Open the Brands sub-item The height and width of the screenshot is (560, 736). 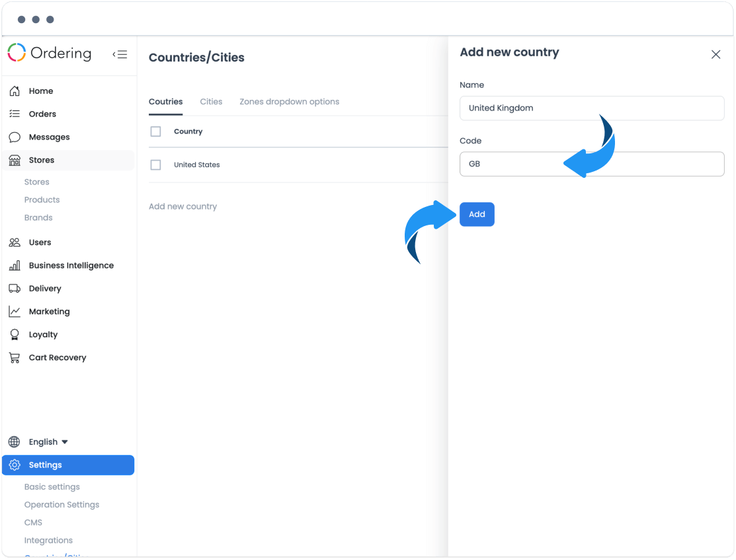(x=38, y=218)
